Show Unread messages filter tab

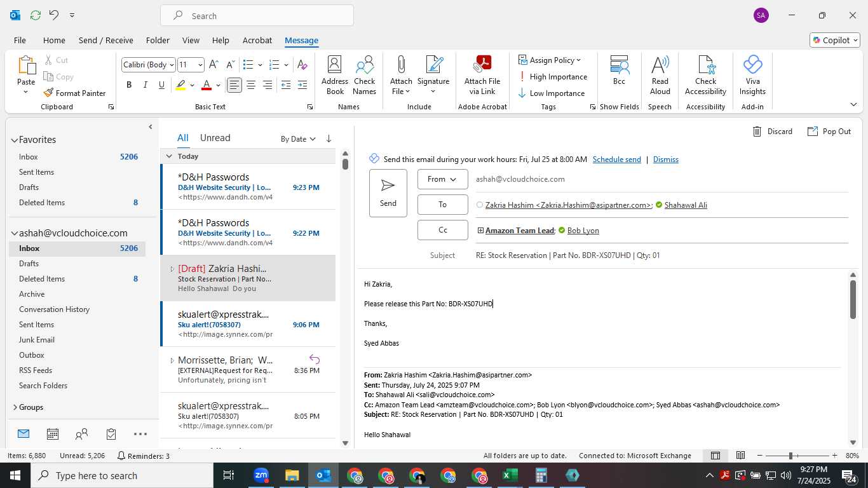[215, 138]
